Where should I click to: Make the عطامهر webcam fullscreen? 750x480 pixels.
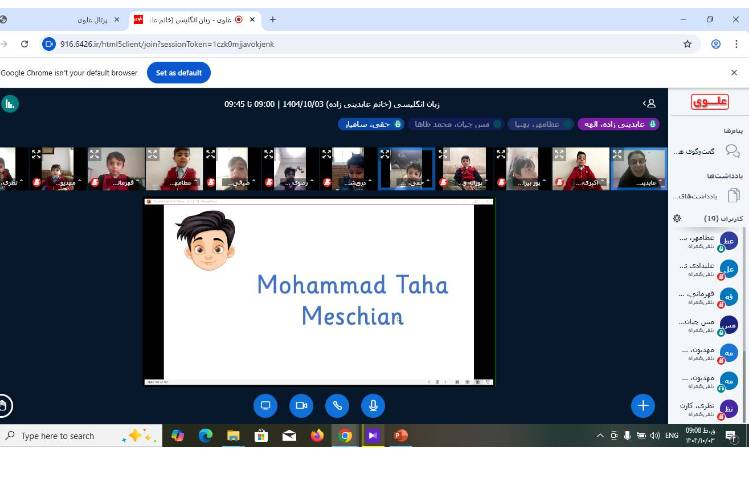(153, 154)
